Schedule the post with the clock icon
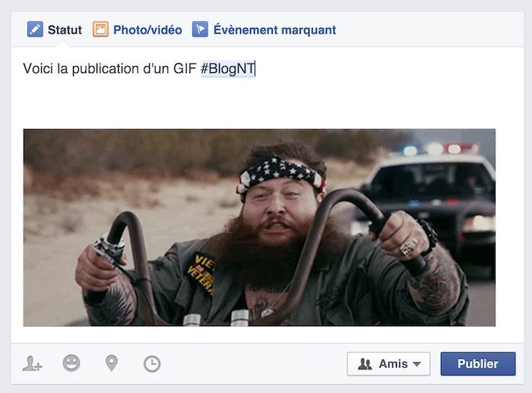This screenshot has height=393, width=532. [x=152, y=364]
